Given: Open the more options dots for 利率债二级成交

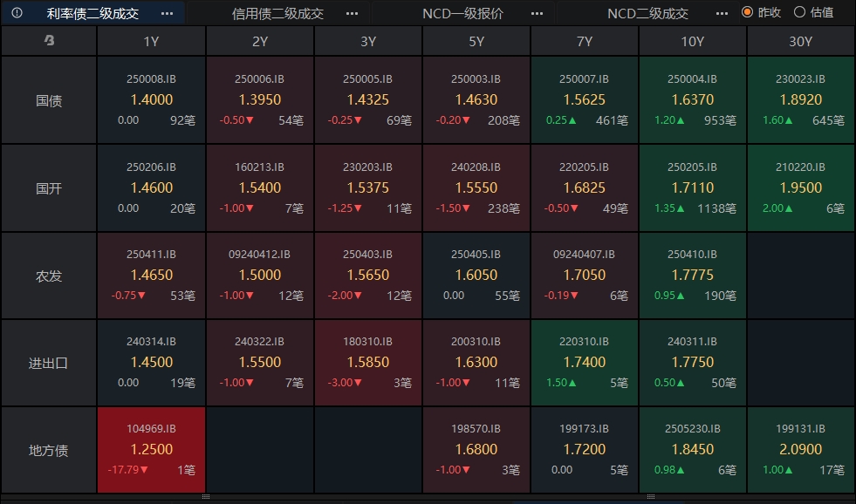Looking at the screenshot, I should tap(167, 14).
